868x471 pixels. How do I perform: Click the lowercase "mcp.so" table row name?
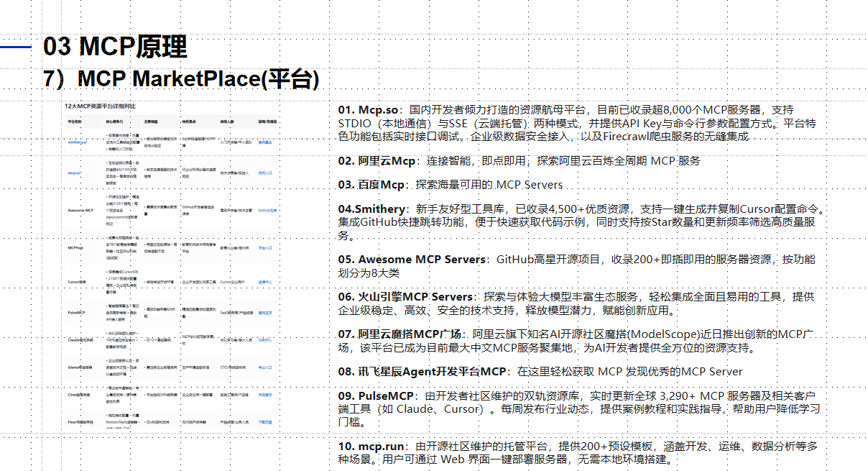pyautogui.click(x=74, y=173)
